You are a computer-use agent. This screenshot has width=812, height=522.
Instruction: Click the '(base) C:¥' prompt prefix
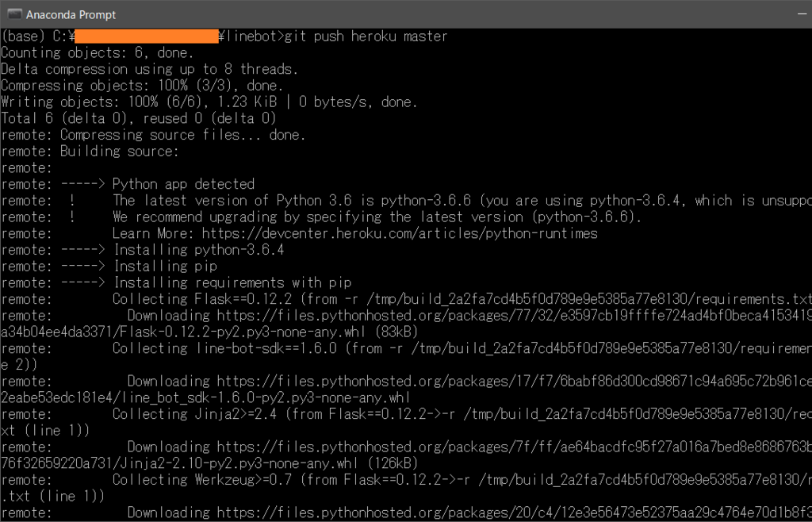click(x=38, y=36)
